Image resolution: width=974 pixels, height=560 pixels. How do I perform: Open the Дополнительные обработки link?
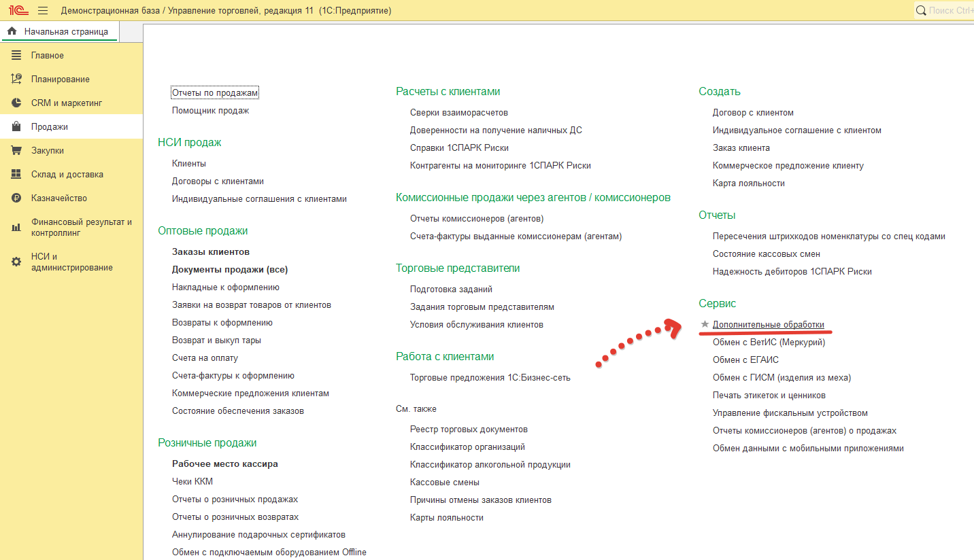[768, 325]
